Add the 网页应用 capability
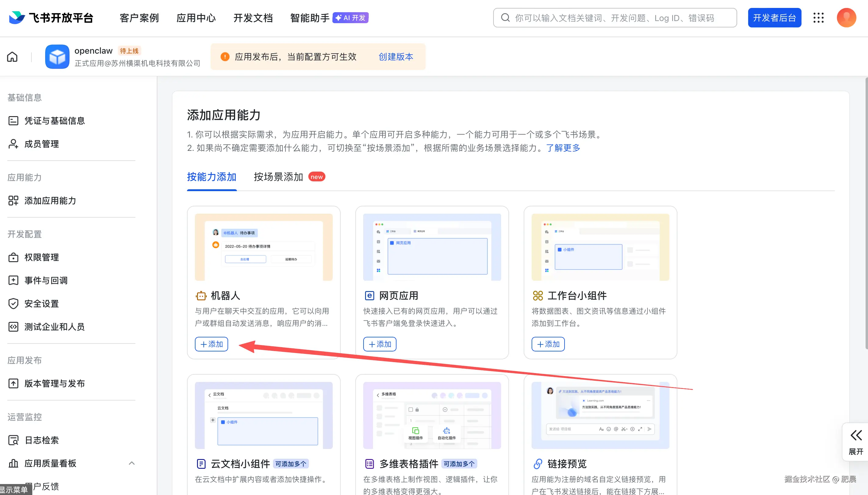The height and width of the screenshot is (495, 868). point(380,344)
